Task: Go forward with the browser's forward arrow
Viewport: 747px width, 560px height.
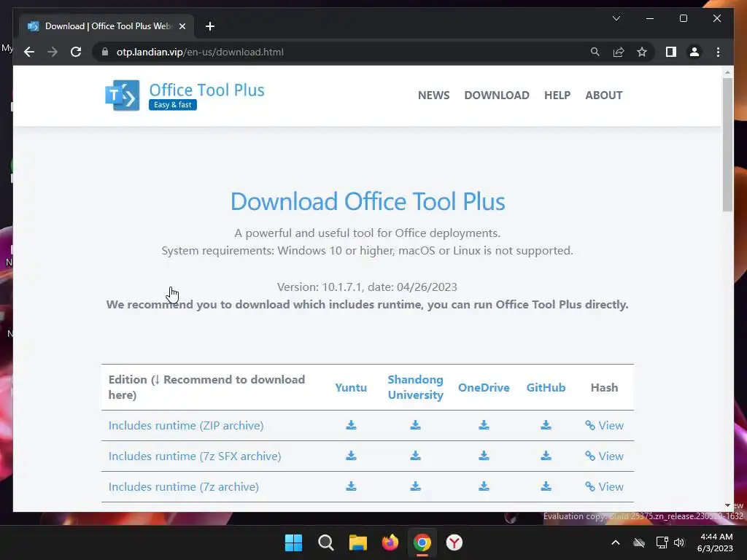Action: [x=53, y=52]
